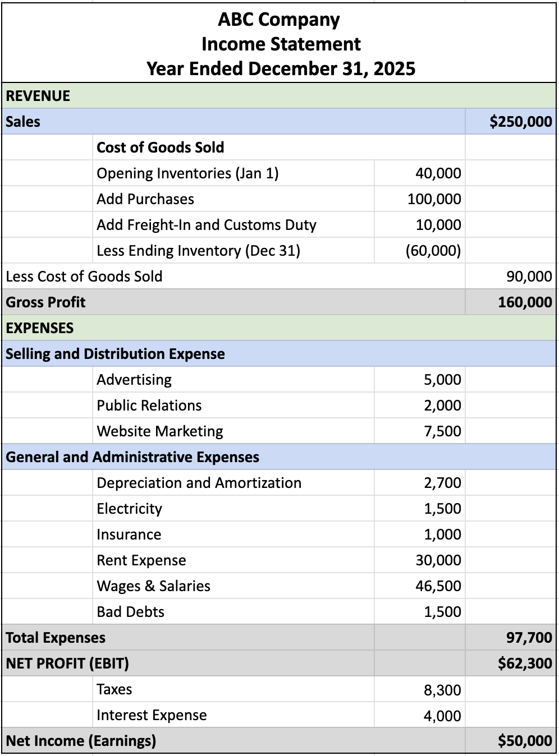Select the Selling and Distribution Expense header
The image size is (559, 756).
click(x=116, y=354)
